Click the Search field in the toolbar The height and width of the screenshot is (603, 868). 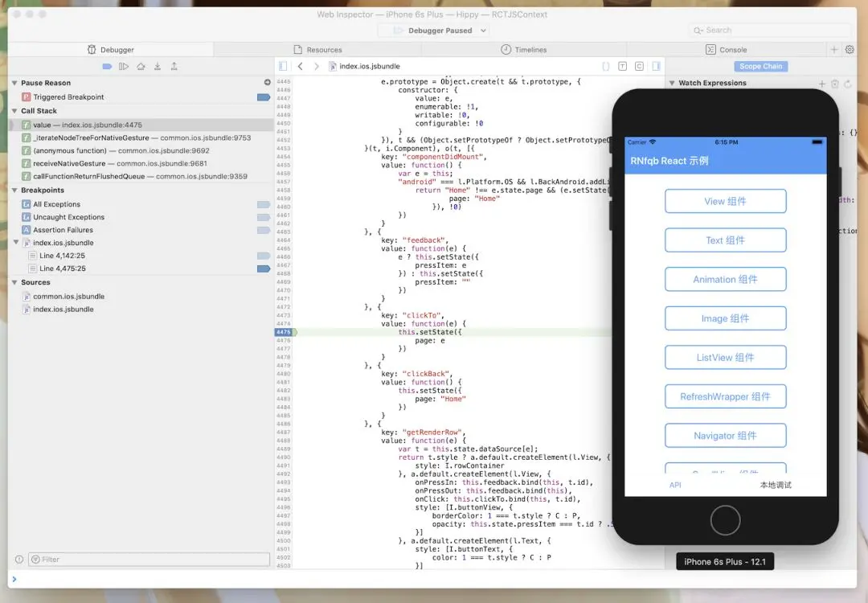coord(769,31)
